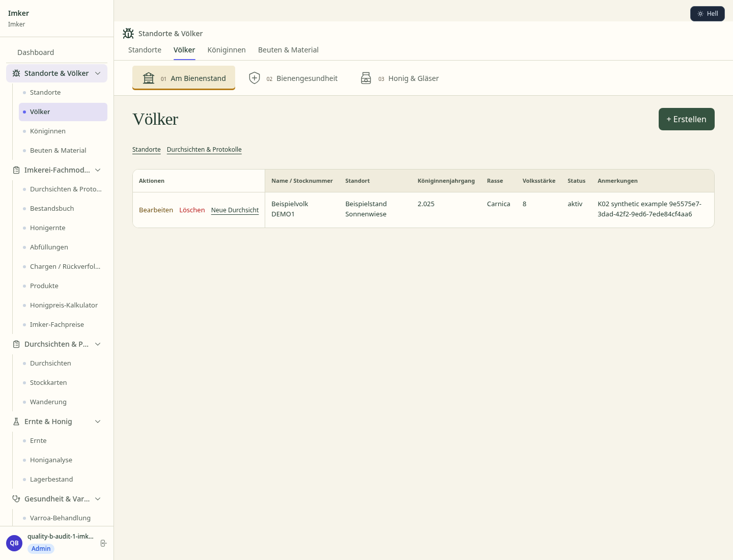Open Dashboard in the sidebar
This screenshot has height=560, width=733.
[57, 52]
